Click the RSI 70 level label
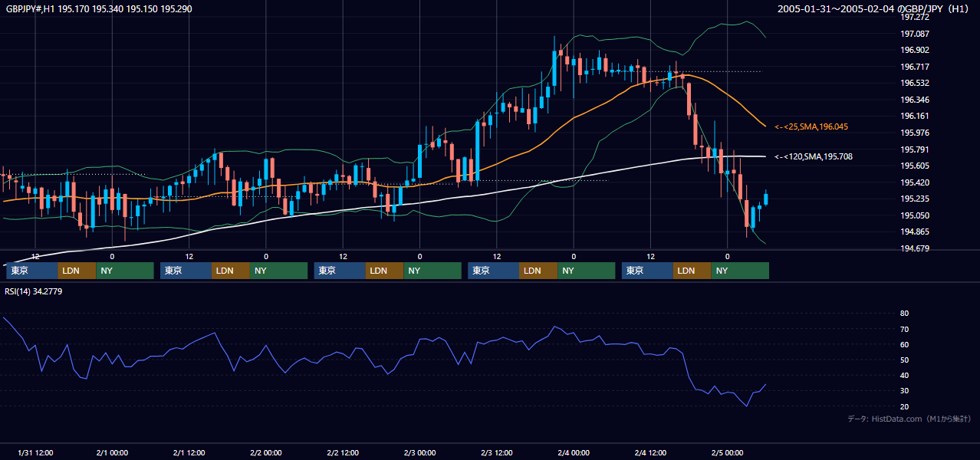 [x=904, y=329]
